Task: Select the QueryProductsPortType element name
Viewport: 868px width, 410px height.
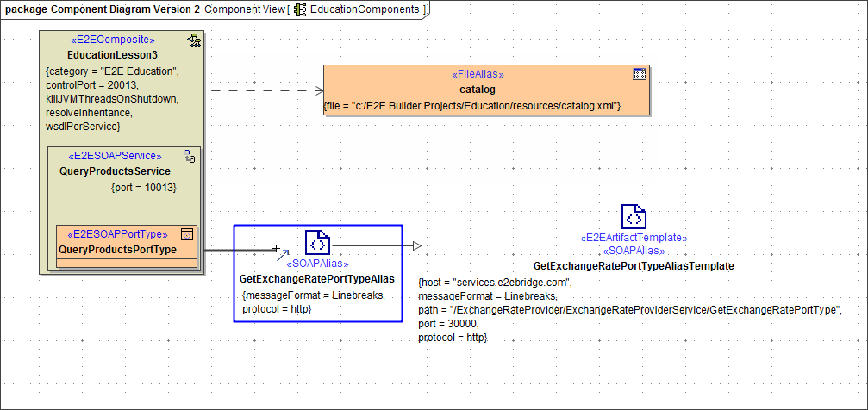Action: pyautogui.click(x=117, y=250)
